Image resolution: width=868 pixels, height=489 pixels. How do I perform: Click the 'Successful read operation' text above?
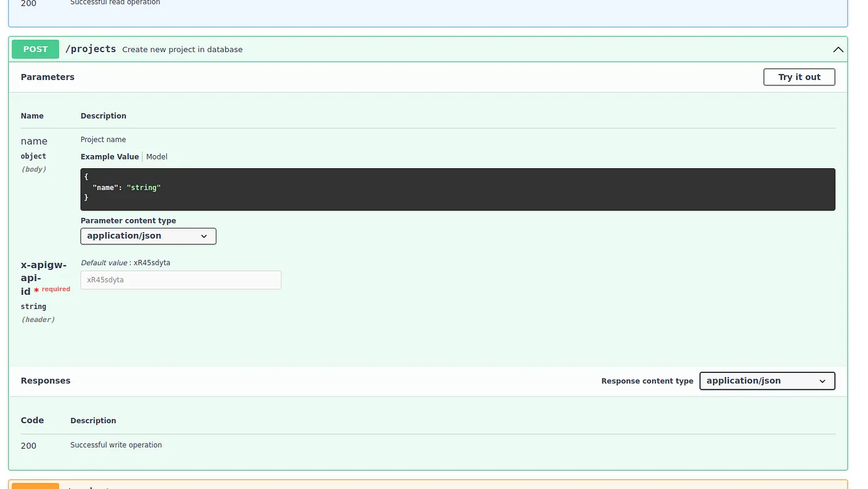click(x=115, y=2)
